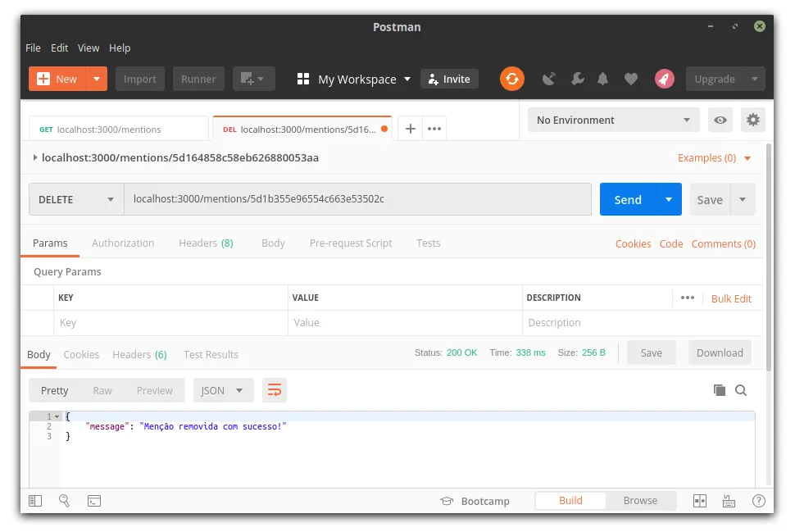Viewport: 795px width, 532px height.
Task: Expand the DELETE method dropdown
Action: pos(75,200)
